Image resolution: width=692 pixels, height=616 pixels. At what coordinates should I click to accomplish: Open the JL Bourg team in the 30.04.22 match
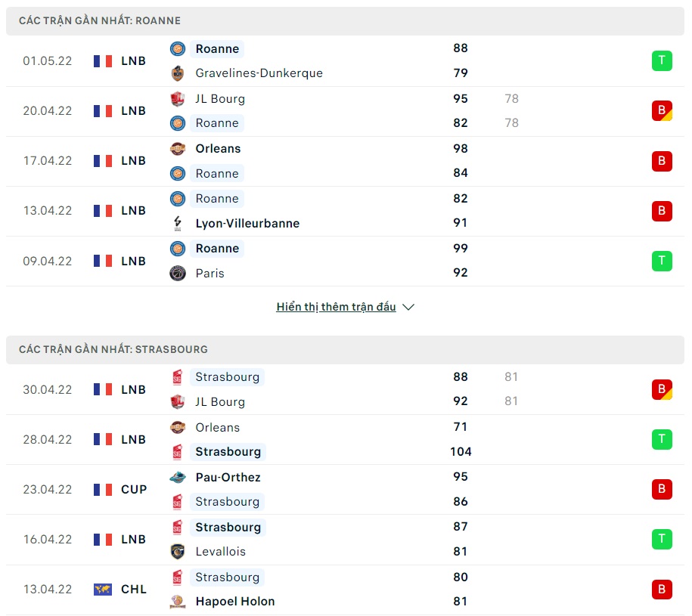(x=219, y=401)
